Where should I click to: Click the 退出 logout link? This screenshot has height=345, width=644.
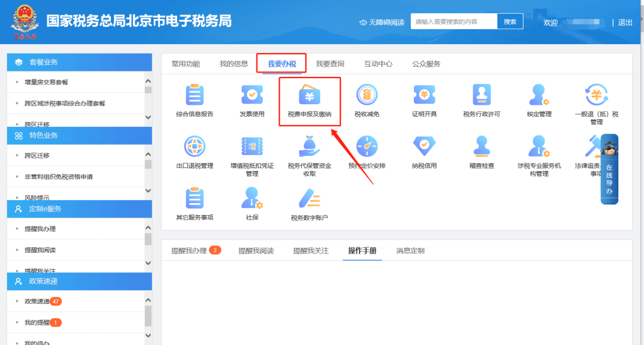tap(625, 23)
